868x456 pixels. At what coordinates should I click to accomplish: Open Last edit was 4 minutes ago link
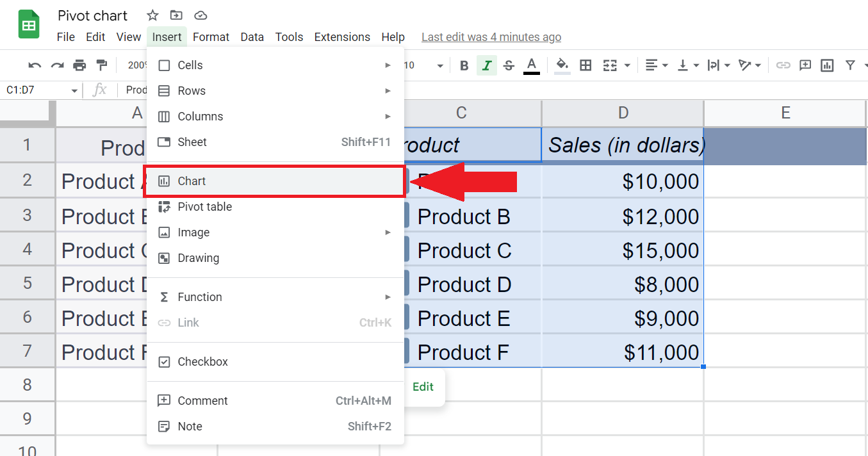[x=491, y=37]
